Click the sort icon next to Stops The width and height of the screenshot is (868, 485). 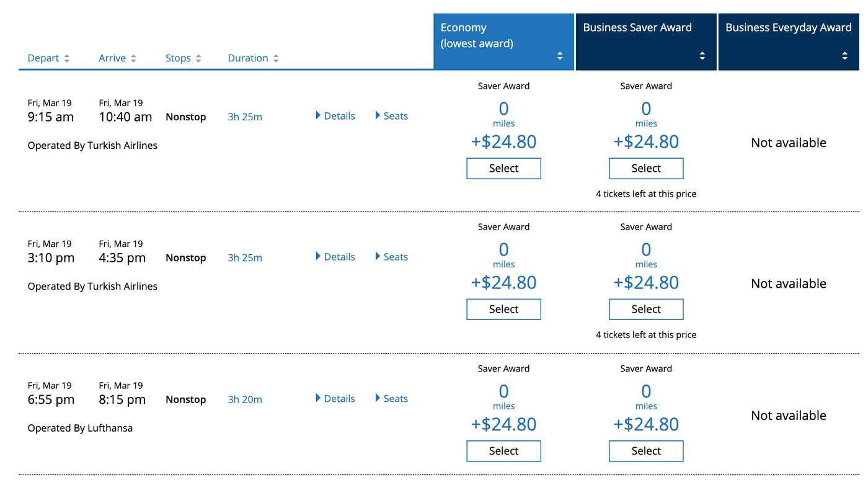[200, 58]
